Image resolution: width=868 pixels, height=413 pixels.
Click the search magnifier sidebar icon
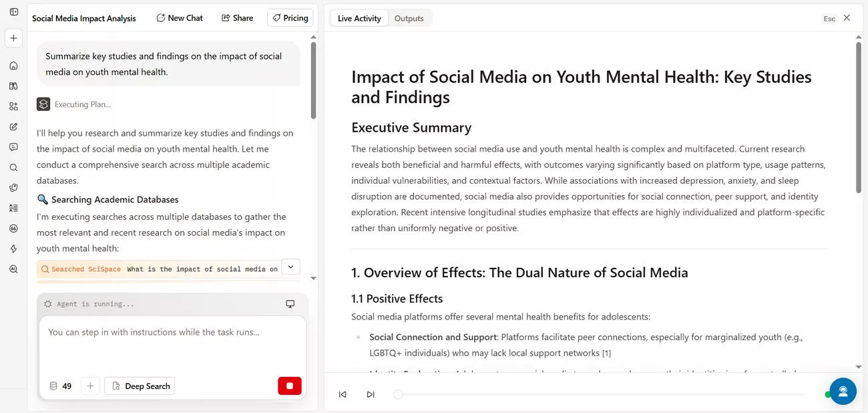[13, 168]
